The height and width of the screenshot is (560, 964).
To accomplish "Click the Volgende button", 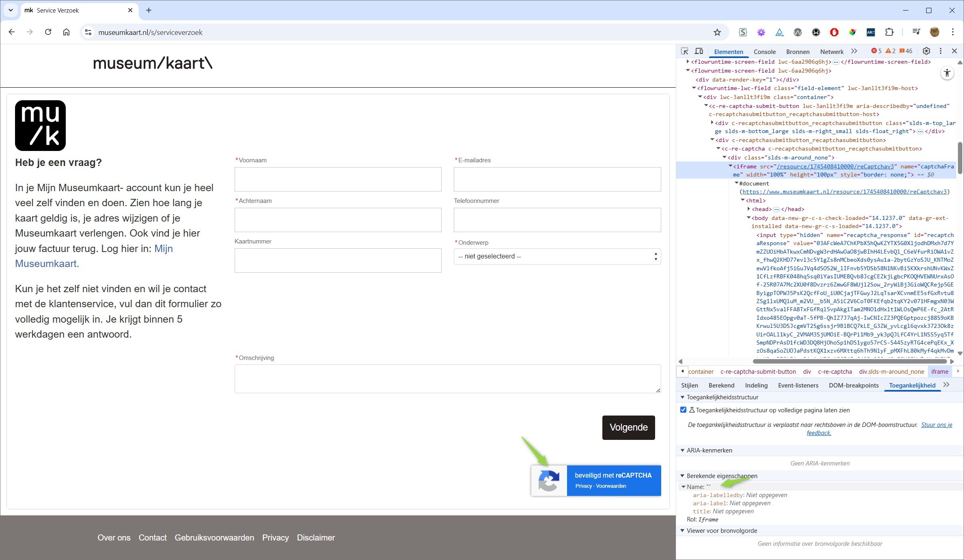I will click(628, 427).
